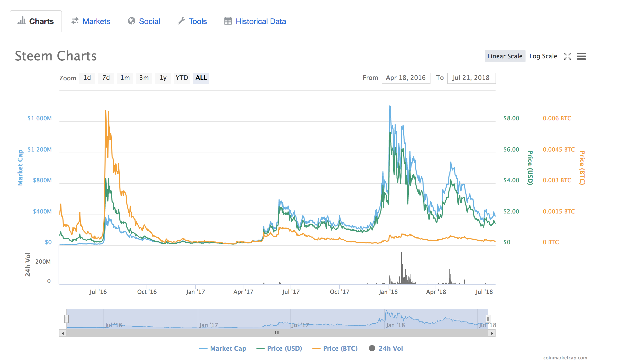Open the Historical Data tab
This screenshot has height=364, width=617.
point(261,22)
